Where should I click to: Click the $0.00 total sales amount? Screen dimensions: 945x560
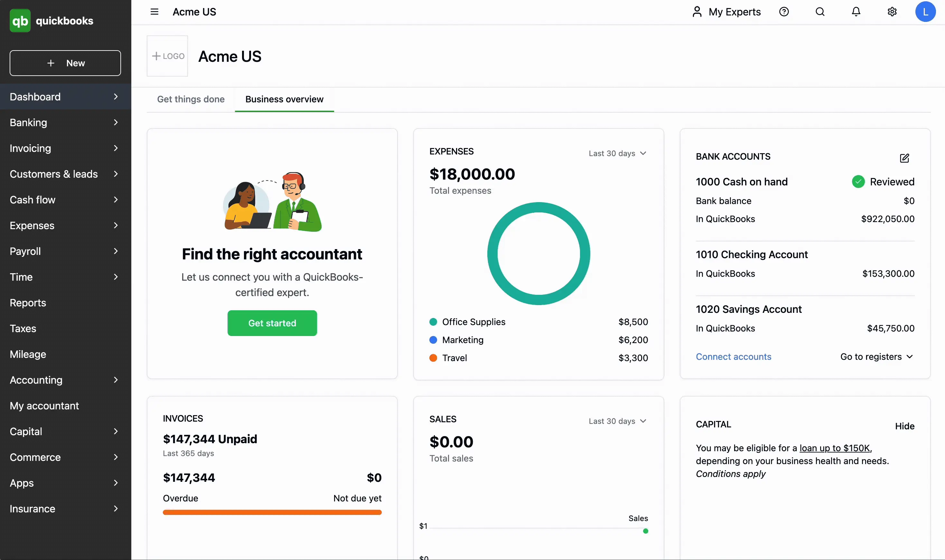coord(451,442)
